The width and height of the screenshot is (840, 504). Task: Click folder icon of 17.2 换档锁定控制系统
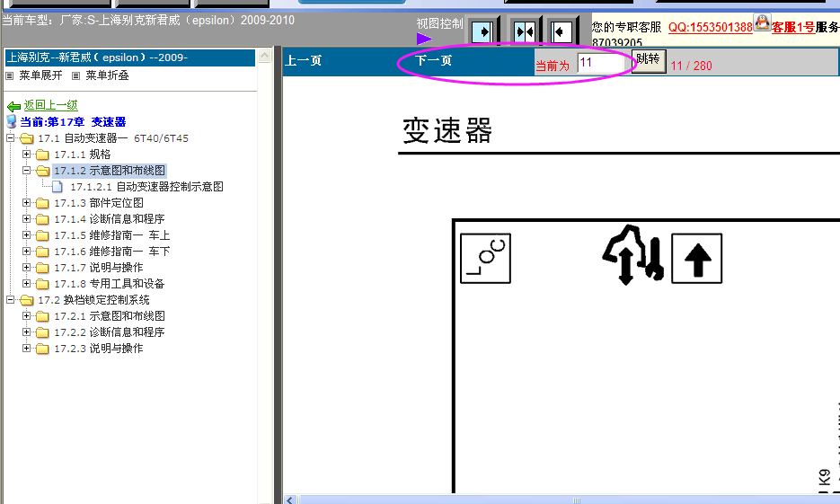26,300
